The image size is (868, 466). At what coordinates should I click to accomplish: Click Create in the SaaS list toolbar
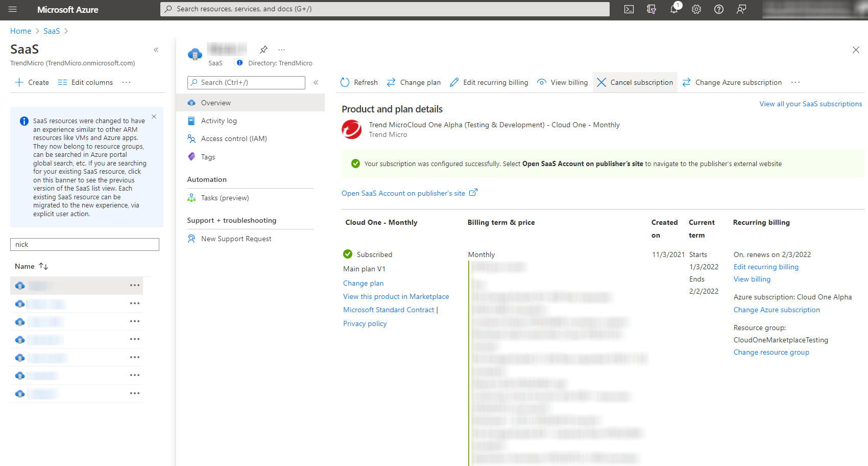point(32,82)
